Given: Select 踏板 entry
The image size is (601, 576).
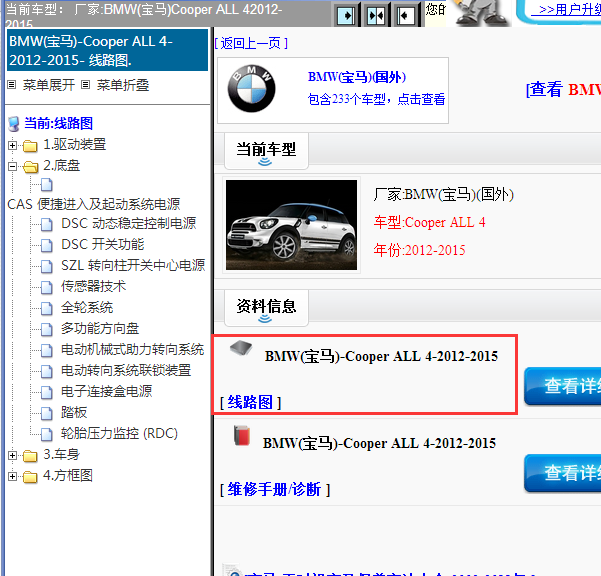Looking at the screenshot, I should [74, 412].
